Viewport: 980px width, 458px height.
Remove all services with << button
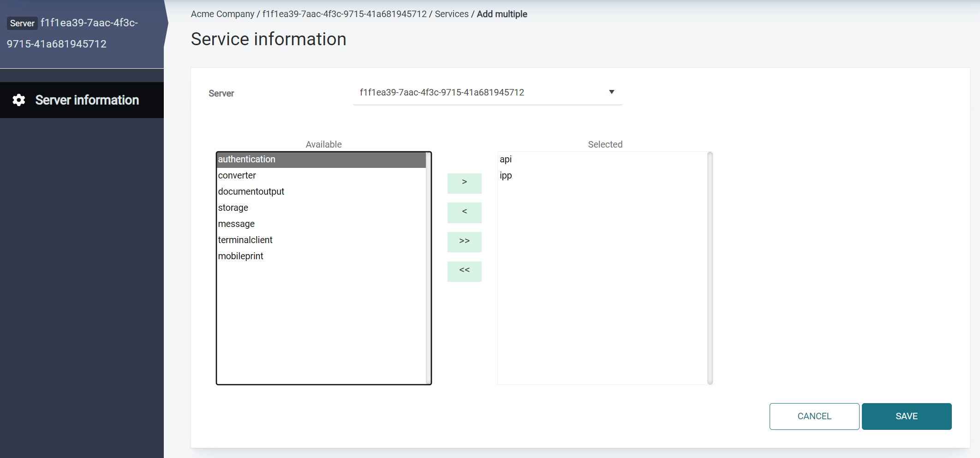(x=464, y=271)
